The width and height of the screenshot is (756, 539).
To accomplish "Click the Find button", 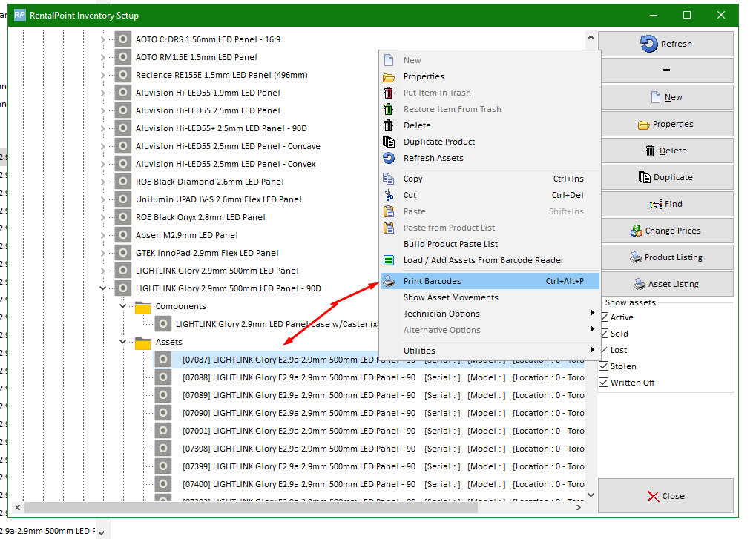I will (665, 204).
